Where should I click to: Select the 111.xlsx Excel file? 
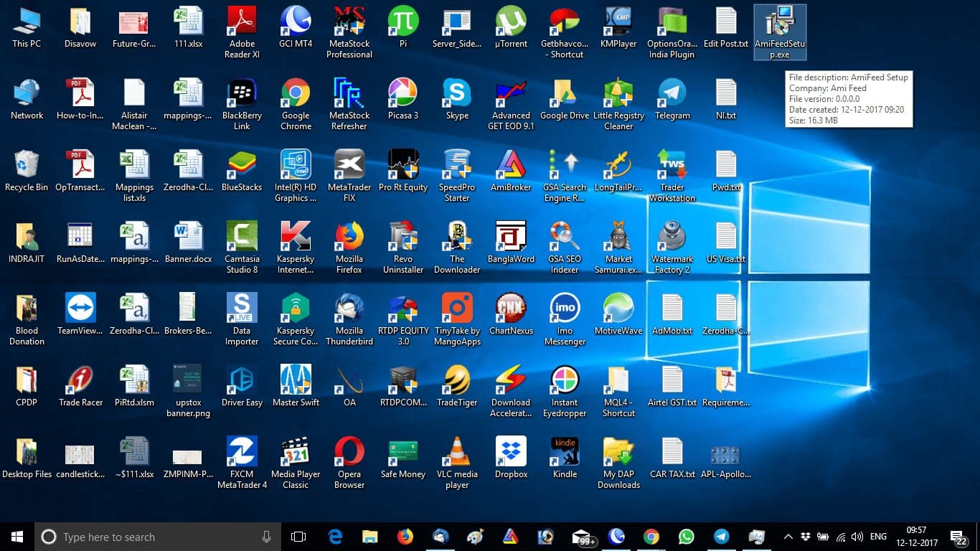coord(188,27)
